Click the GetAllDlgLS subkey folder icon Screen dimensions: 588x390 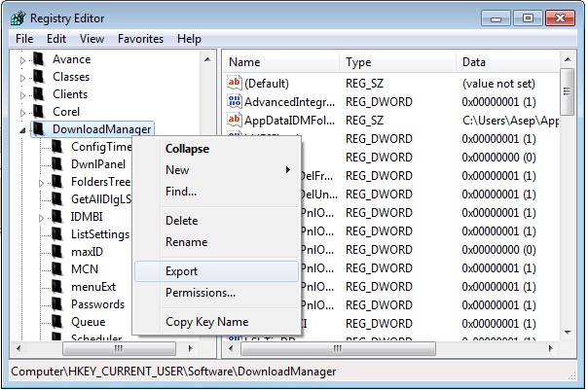click(56, 199)
